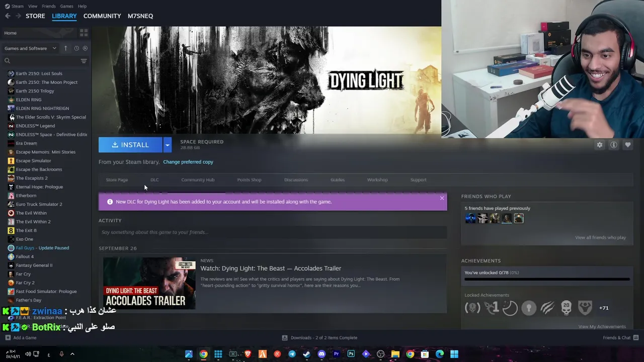Open the View menu
The image size is (644, 362).
33,6
